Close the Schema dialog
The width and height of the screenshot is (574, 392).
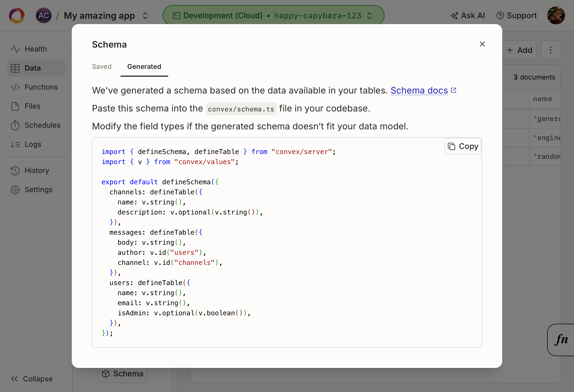(482, 44)
